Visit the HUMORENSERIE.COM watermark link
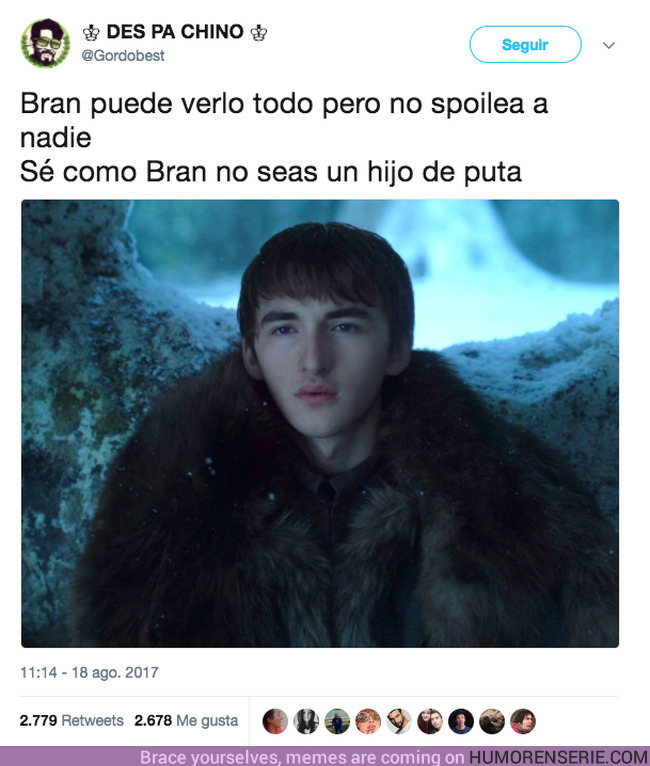This screenshot has height=766, width=650. (559, 757)
